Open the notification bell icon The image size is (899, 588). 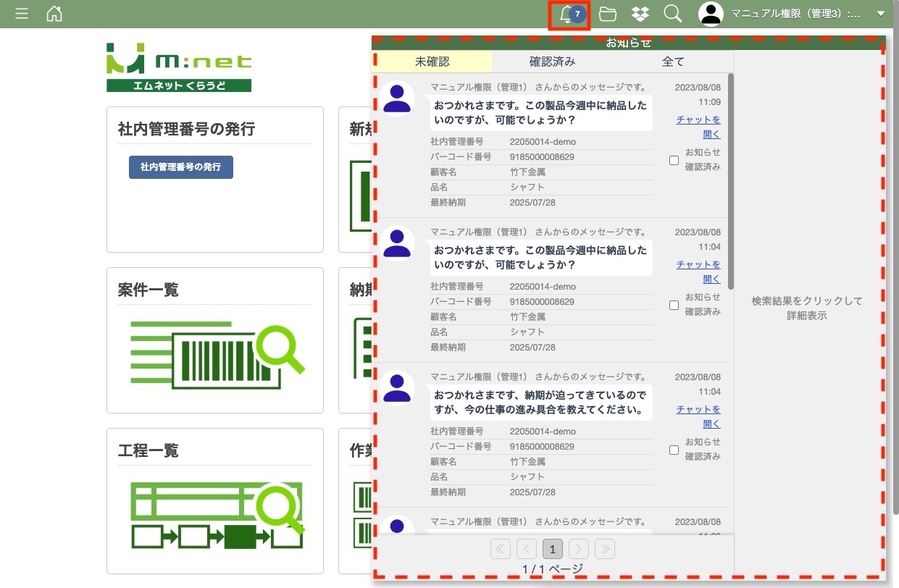point(566,14)
